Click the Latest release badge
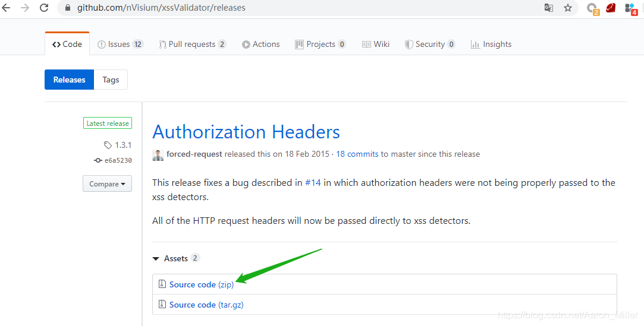Screen dimensions: 644x326 point(108,123)
